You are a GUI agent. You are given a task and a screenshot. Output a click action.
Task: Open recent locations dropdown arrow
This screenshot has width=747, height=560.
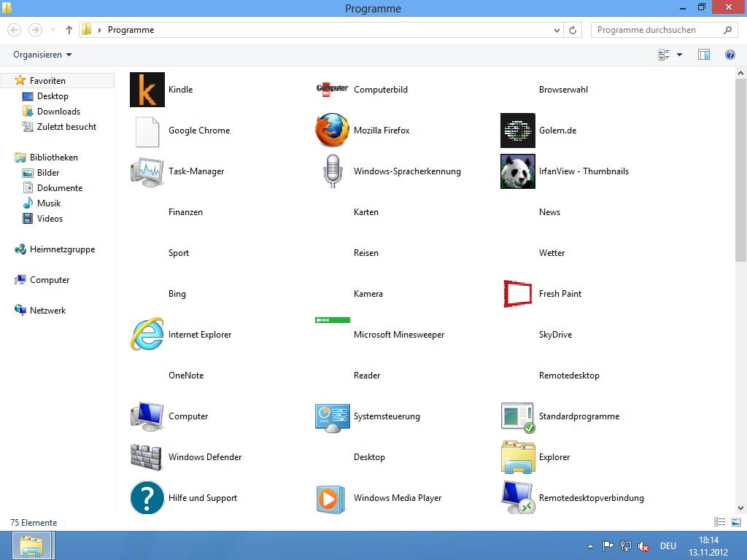[53, 30]
